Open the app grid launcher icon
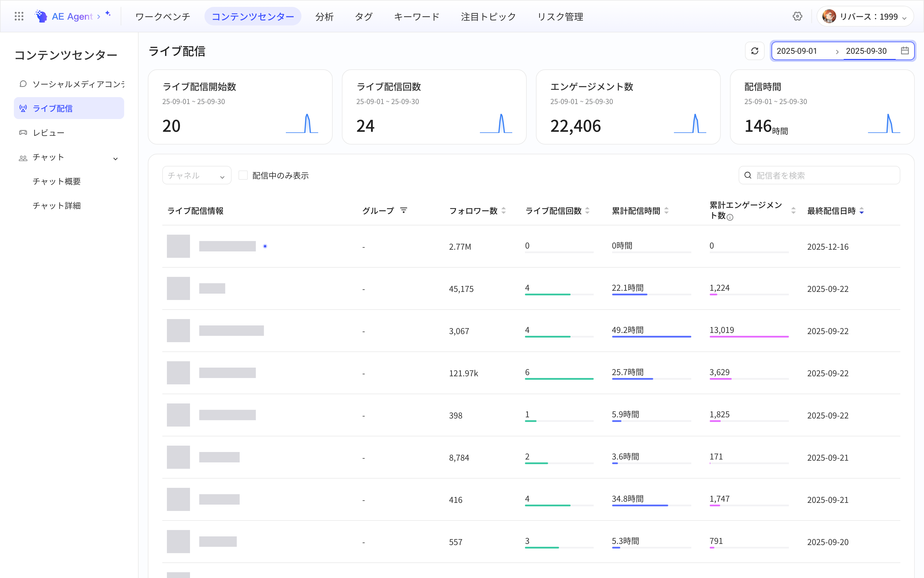The width and height of the screenshot is (924, 578). click(19, 16)
